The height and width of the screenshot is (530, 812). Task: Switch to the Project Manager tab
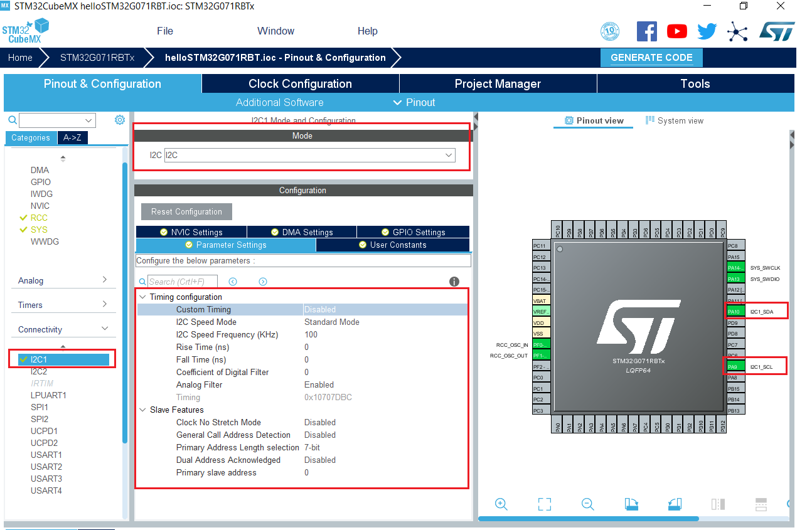[498, 84]
